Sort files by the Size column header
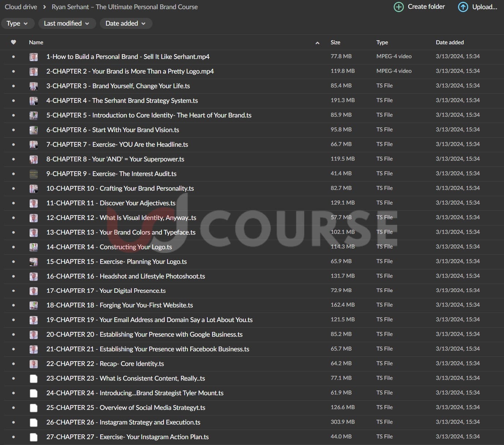504x445 pixels. coord(335,42)
